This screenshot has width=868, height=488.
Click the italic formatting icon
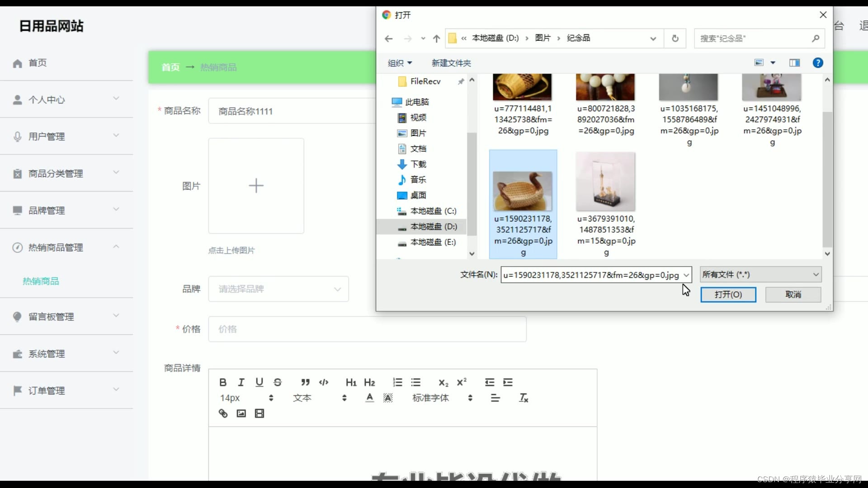pos(241,382)
